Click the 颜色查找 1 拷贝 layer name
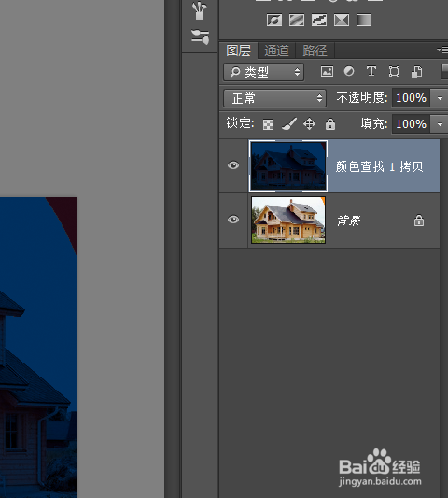Viewport: 448px width, 498px height. (380, 166)
